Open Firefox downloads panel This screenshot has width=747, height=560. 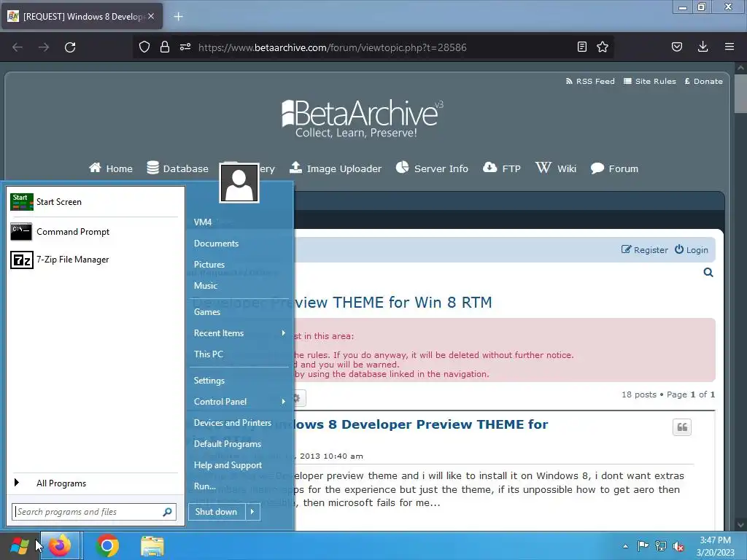(703, 47)
